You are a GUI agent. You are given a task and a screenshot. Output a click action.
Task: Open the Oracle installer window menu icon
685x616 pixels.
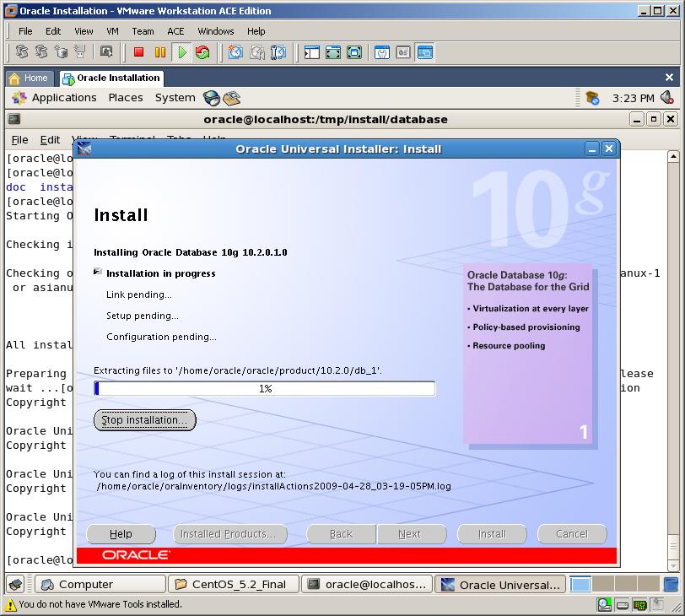point(84,149)
